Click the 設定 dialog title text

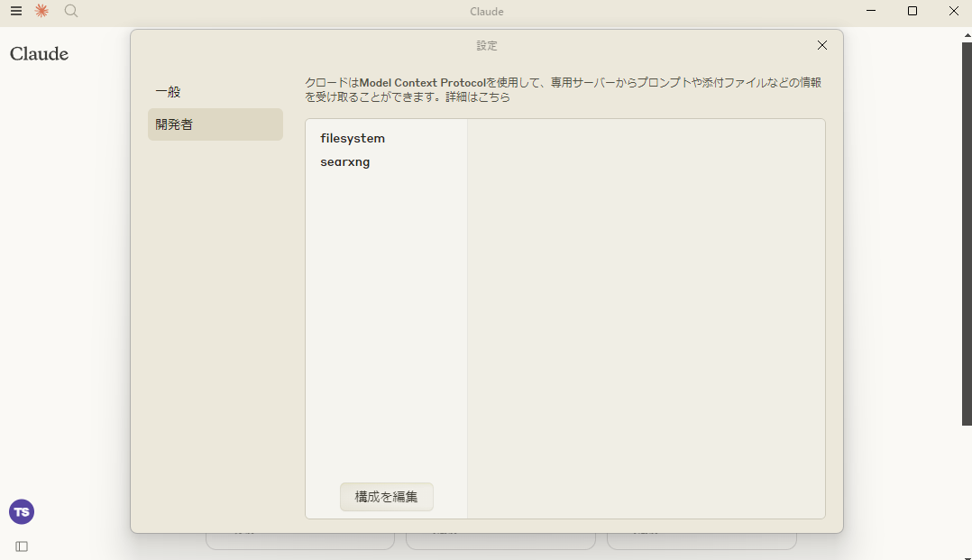point(487,45)
